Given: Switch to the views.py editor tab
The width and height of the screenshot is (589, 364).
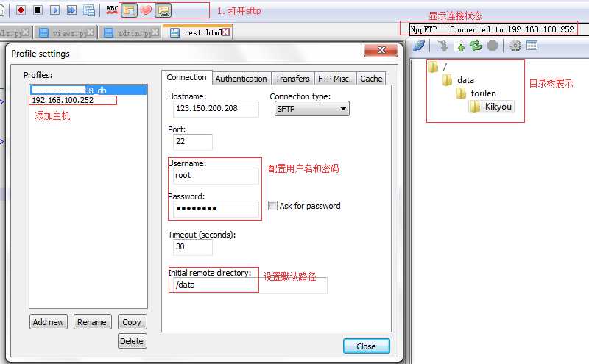Looking at the screenshot, I should click(66, 32).
